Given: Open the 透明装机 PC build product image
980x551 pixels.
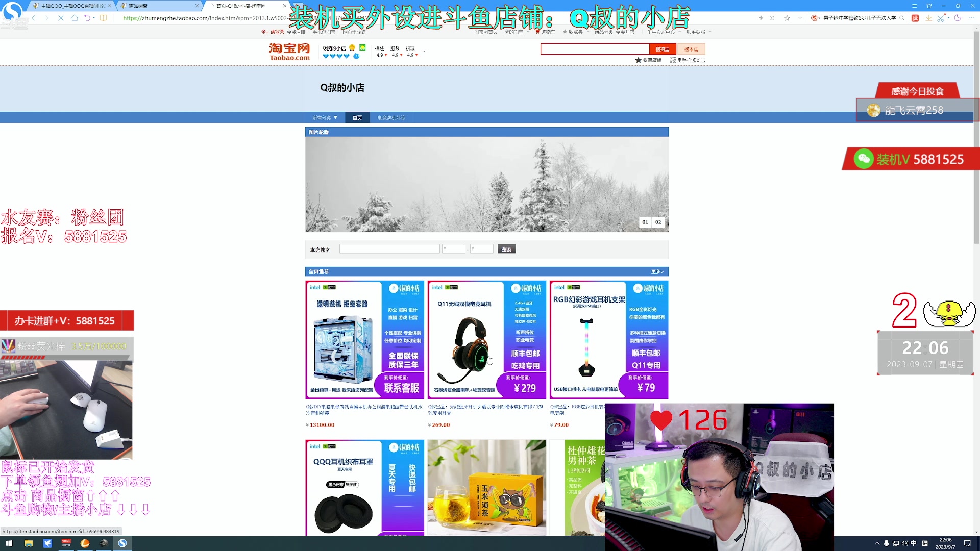Looking at the screenshot, I should click(x=365, y=340).
